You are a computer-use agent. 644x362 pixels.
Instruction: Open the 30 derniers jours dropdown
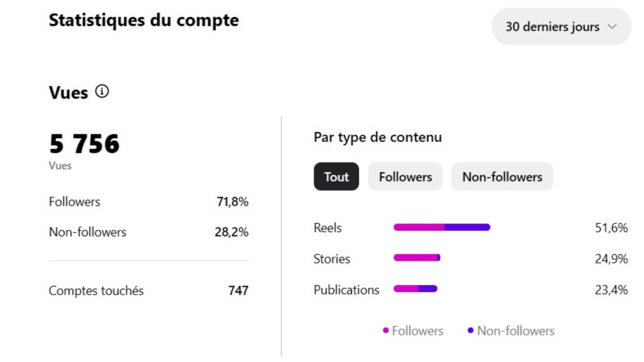[x=561, y=27]
